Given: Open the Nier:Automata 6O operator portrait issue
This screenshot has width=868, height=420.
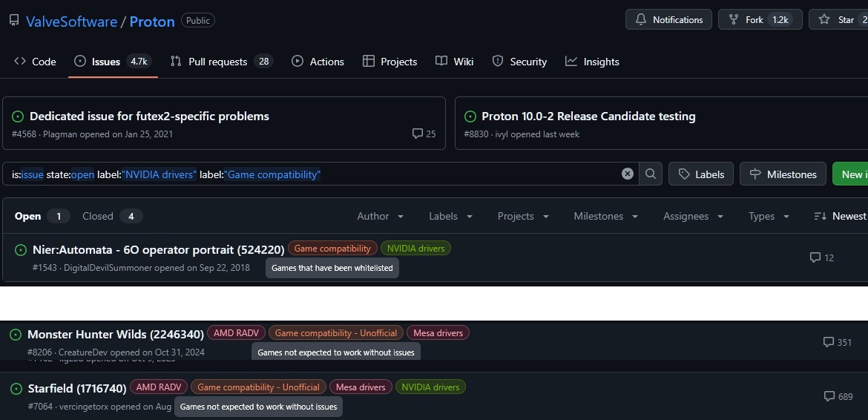Looking at the screenshot, I should pos(158,249).
